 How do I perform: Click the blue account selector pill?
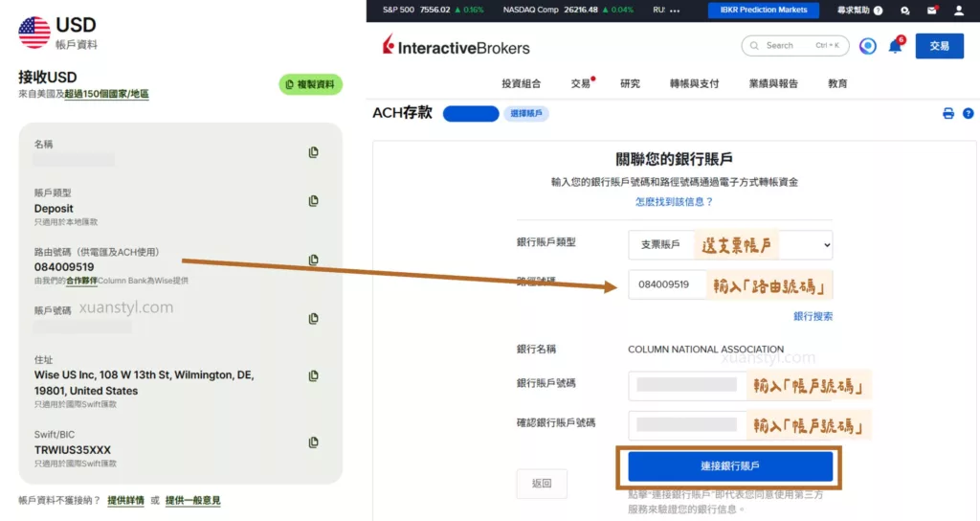(471, 113)
